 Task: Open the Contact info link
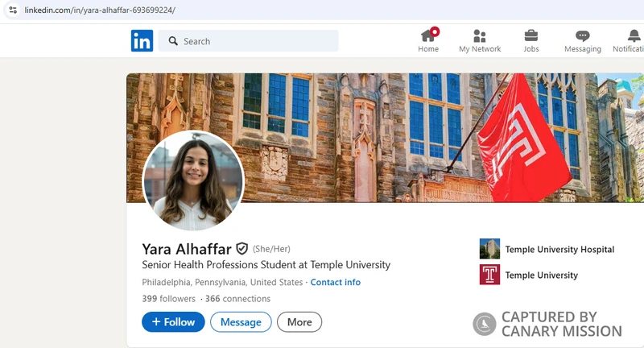pos(335,282)
